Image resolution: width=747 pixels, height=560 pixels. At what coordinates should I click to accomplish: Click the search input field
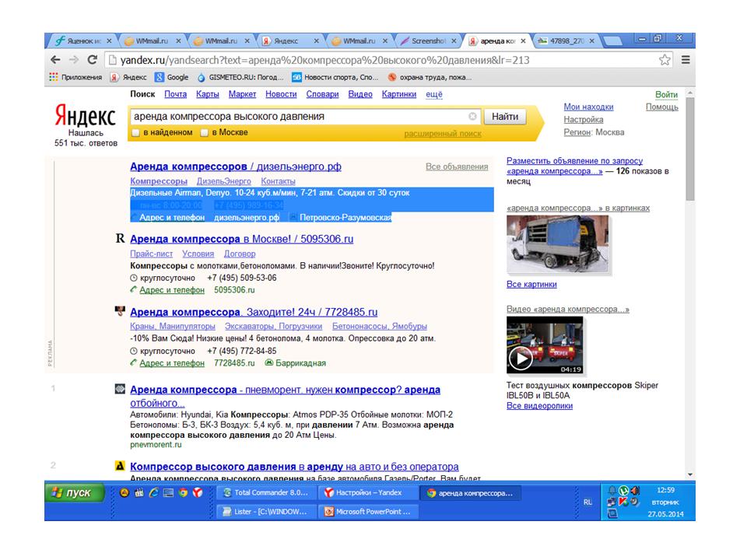tap(305, 116)
